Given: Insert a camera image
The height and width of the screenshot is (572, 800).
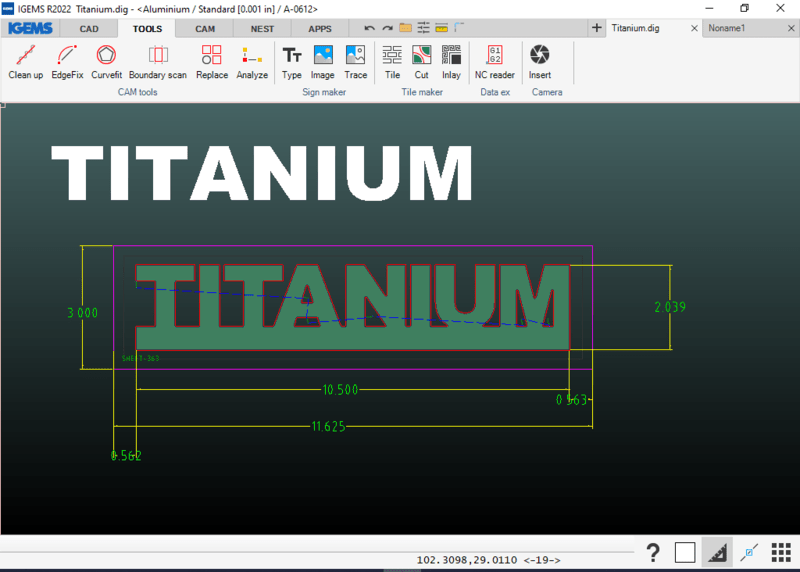Looking at the screenshot, I should coord(540,62).
